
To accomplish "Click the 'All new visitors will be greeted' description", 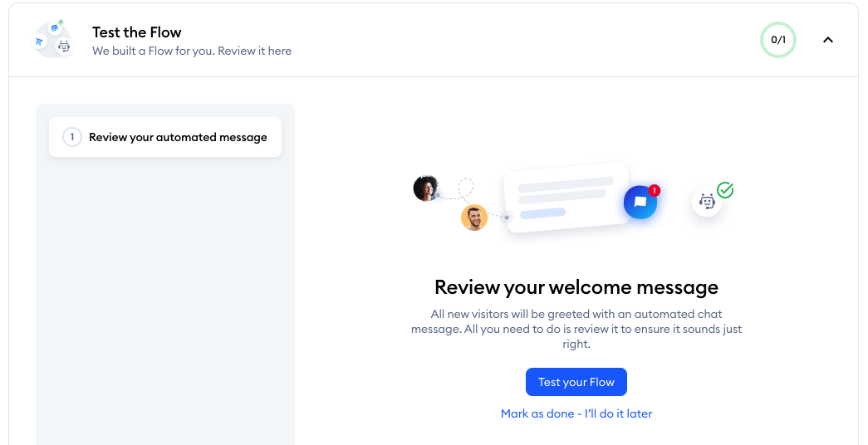I will point(576,329).
